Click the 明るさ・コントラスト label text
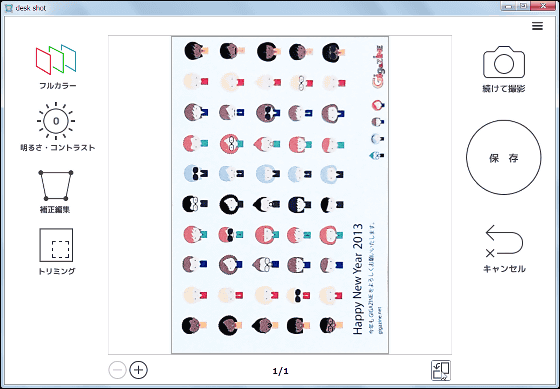 (x=58, y=148)
